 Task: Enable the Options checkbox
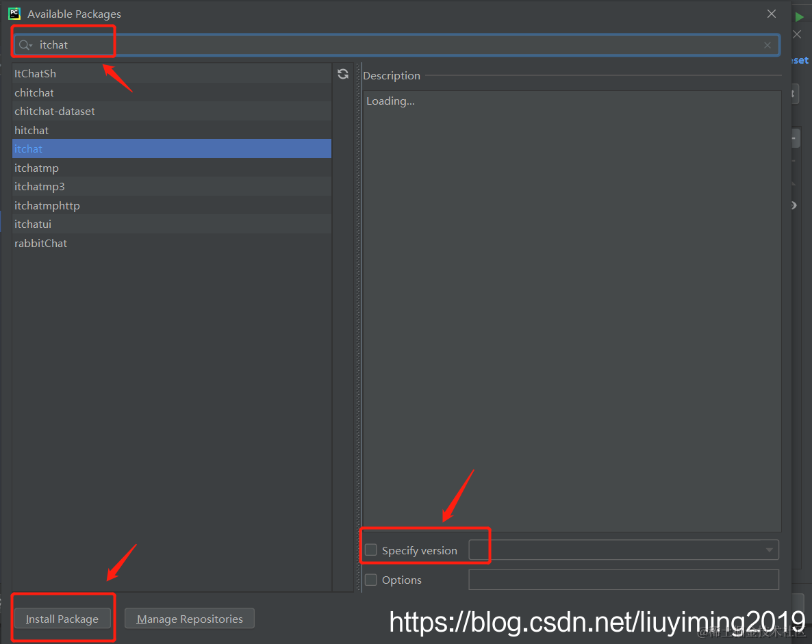point(371,580)
